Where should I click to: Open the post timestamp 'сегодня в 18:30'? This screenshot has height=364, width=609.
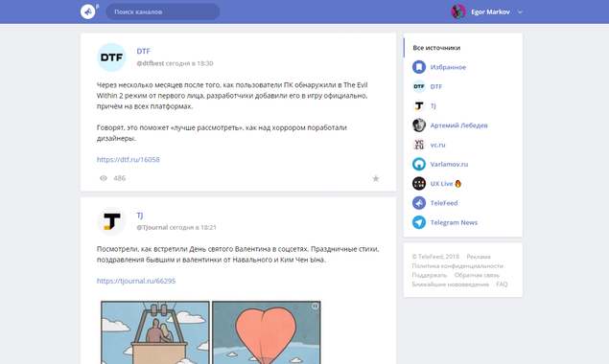pos(190,63)
